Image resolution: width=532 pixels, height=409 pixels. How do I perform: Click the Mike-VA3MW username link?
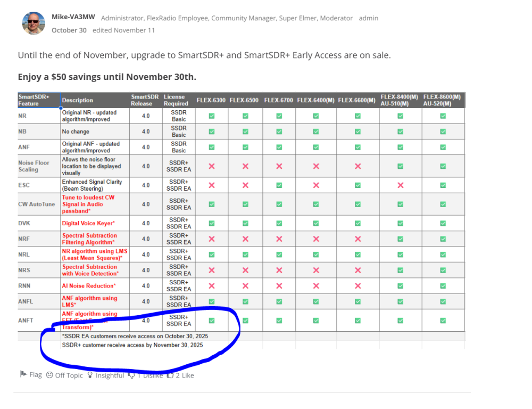pos(73,17)
